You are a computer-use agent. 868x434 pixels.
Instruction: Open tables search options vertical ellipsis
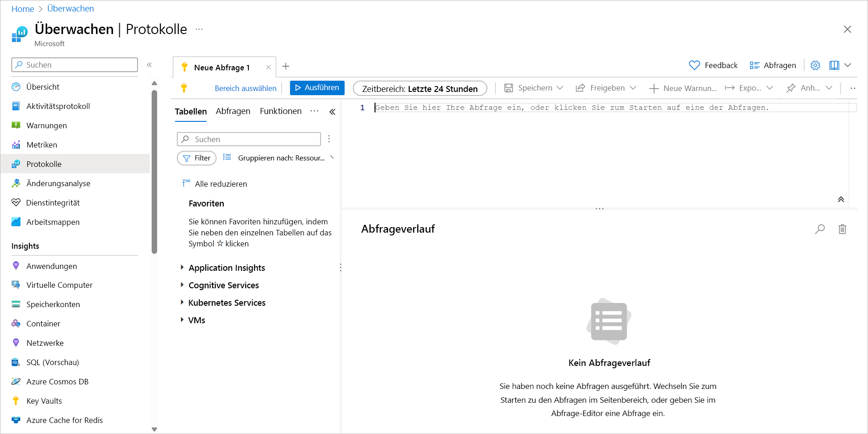(329, 139)
